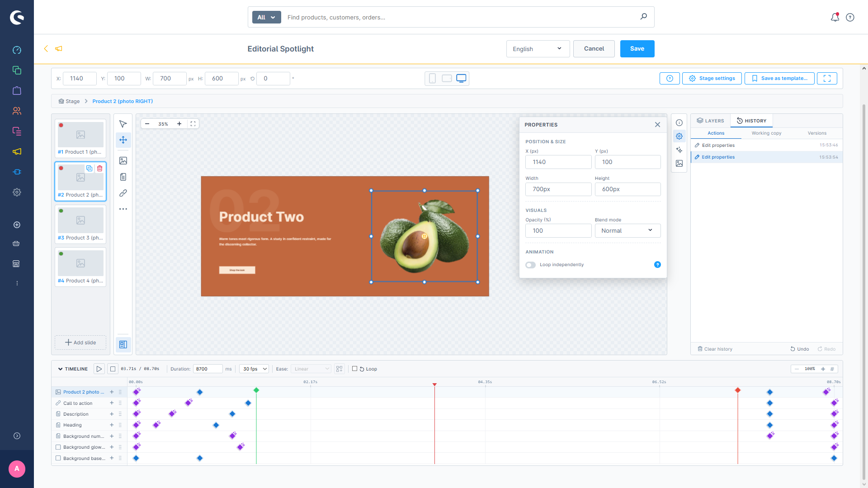Click the Opacity input field
The height and width of the screenshot is (488, 868).
pyautogui.click(x=558, y=230)
